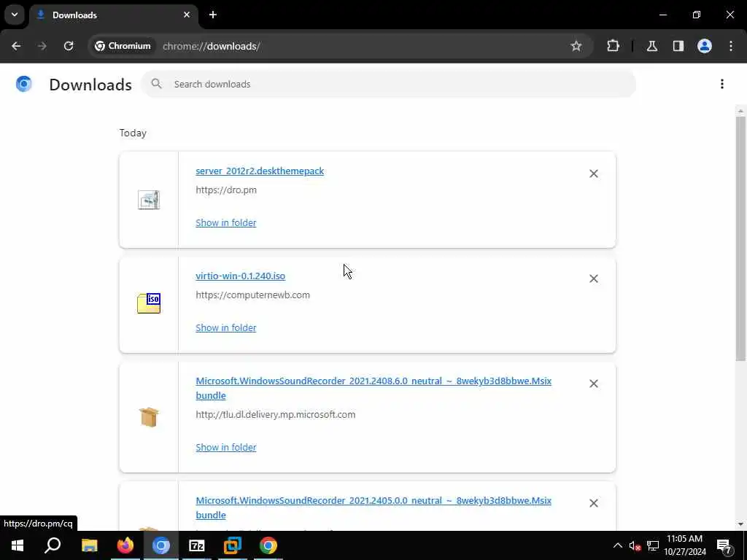The height and width of the screenshot is (560, 747).
Task: Toggle the side panel icon
Action: pyautogui.click(x=678, y=46)
